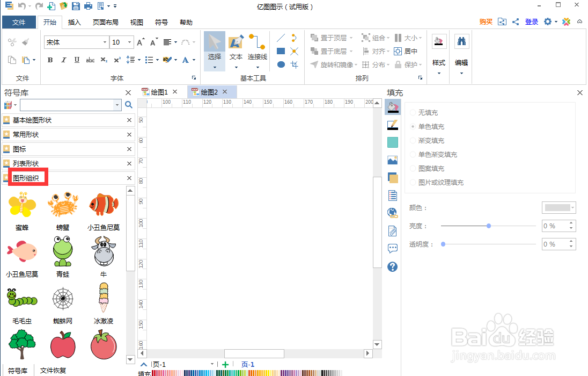
Task: Close the 图标 library category
Action: (129, 149)
